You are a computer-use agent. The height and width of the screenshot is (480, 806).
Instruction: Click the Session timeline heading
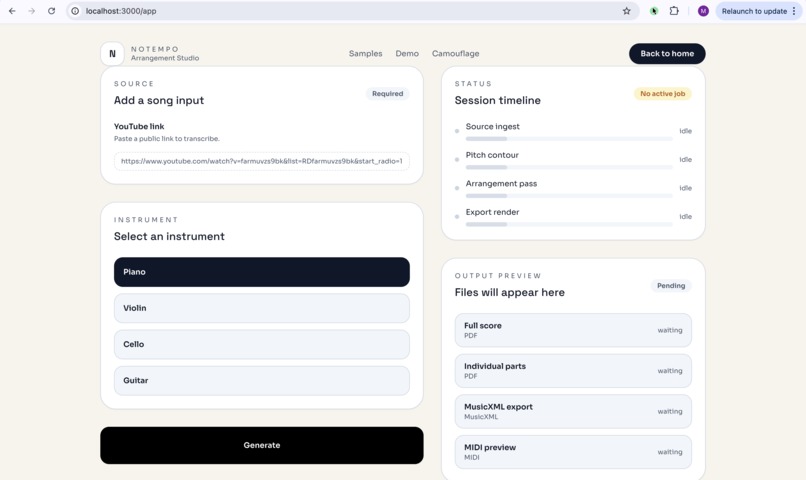(498, 100)
